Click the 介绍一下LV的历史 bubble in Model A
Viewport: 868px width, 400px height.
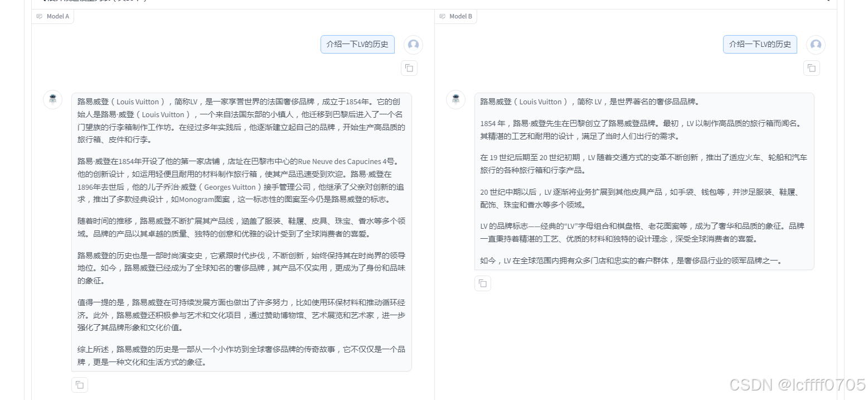click(357, 44)
